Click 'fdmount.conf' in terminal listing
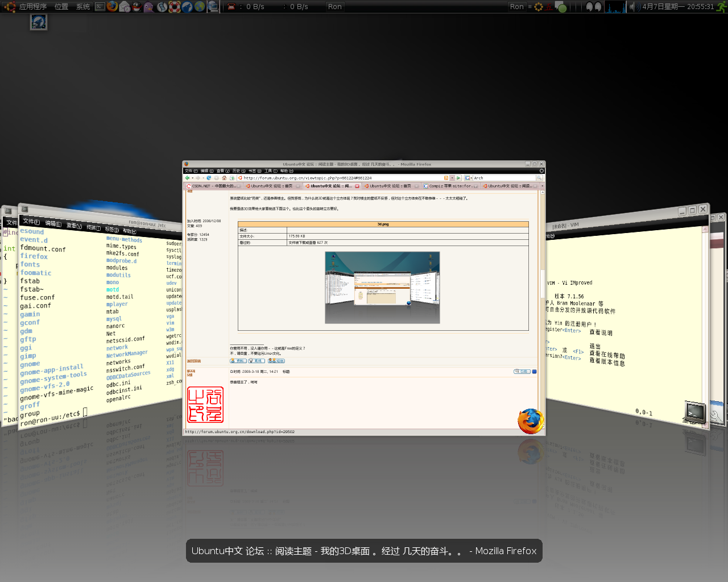 [43, 248]
